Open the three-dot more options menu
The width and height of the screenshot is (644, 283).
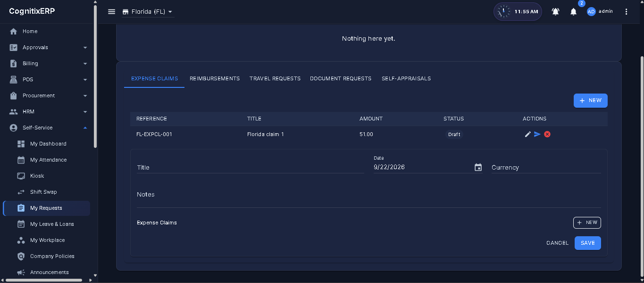click(x=627, y=12)
